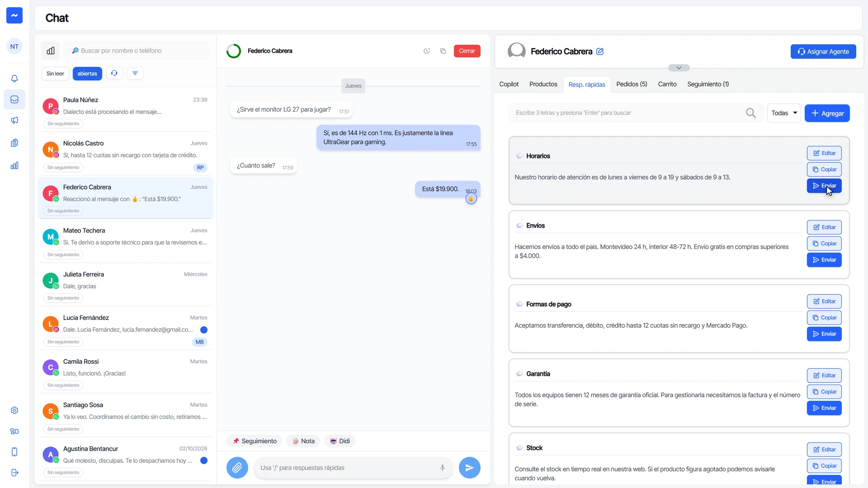Send message with paper plane button
This screenshot has height=488, width=868.
click(x=469, y=468)
